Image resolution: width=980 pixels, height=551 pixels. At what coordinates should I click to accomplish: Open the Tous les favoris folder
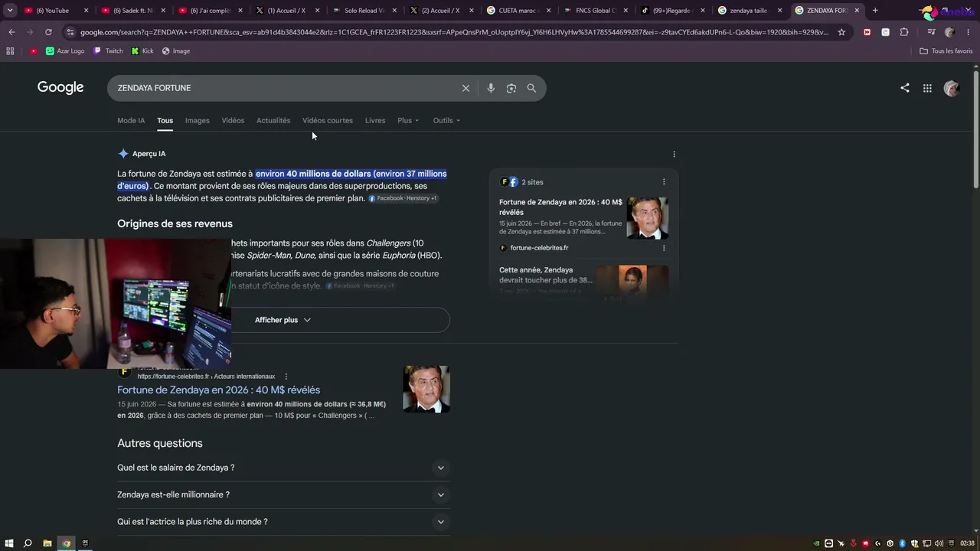(946, 51)
